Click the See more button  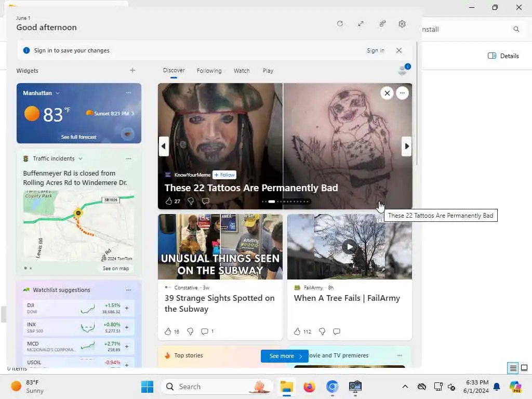click(x=284, y=356)
